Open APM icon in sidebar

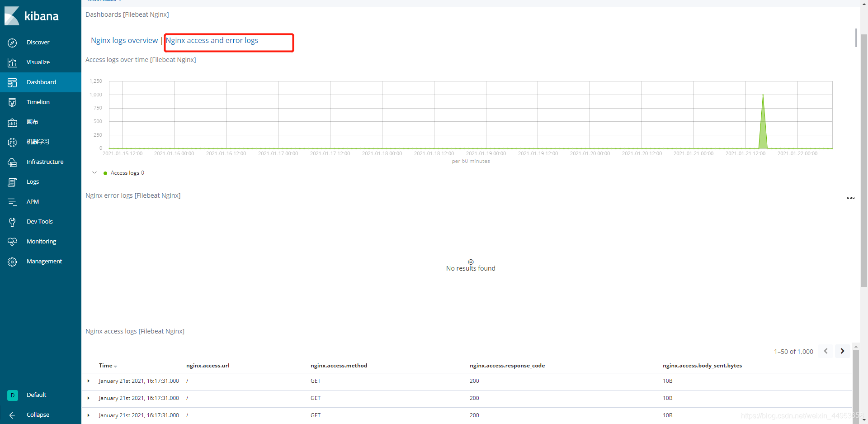12,202
